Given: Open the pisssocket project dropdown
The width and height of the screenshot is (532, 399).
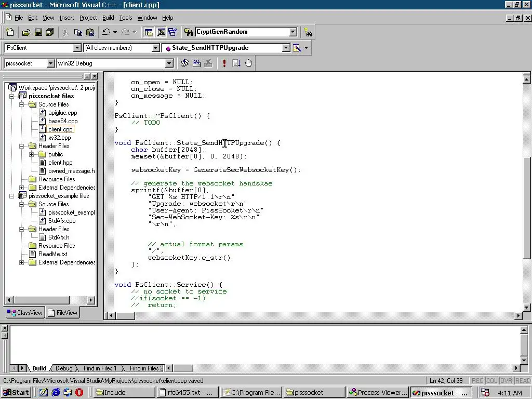Looking at the screenshot, I should pyautogui.click(x=50, y=63).
